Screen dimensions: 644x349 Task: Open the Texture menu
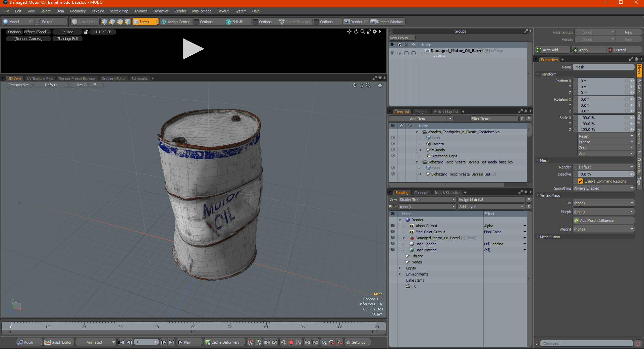[98, 11]
